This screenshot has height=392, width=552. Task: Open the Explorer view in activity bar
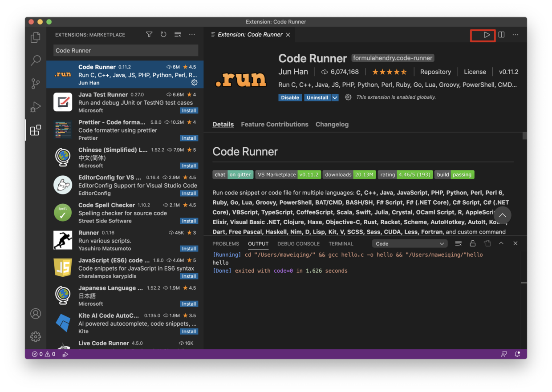tap(36, 37)
